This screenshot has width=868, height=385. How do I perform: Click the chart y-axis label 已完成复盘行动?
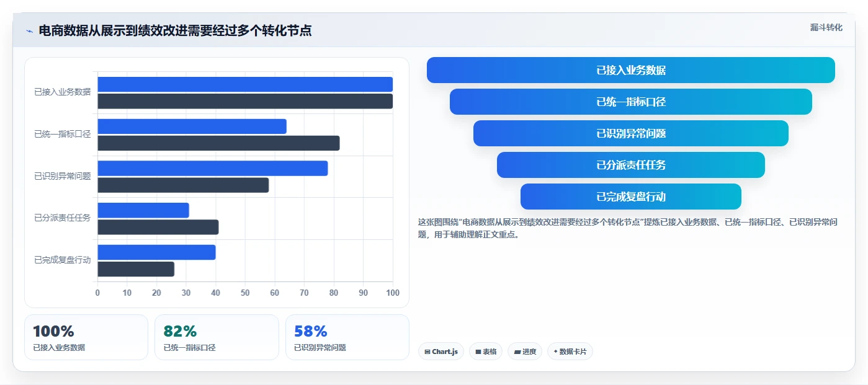click(x=63, y=260)
